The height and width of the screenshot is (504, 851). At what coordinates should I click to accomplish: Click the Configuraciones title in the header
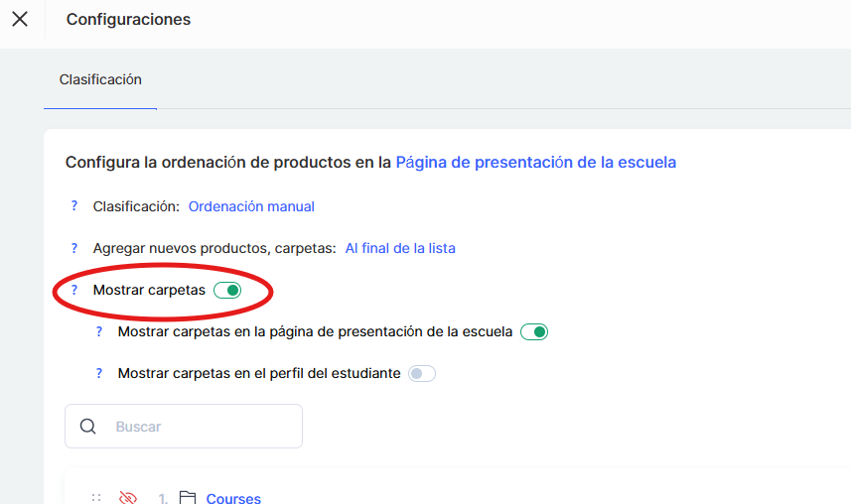[x=128, y=19]
